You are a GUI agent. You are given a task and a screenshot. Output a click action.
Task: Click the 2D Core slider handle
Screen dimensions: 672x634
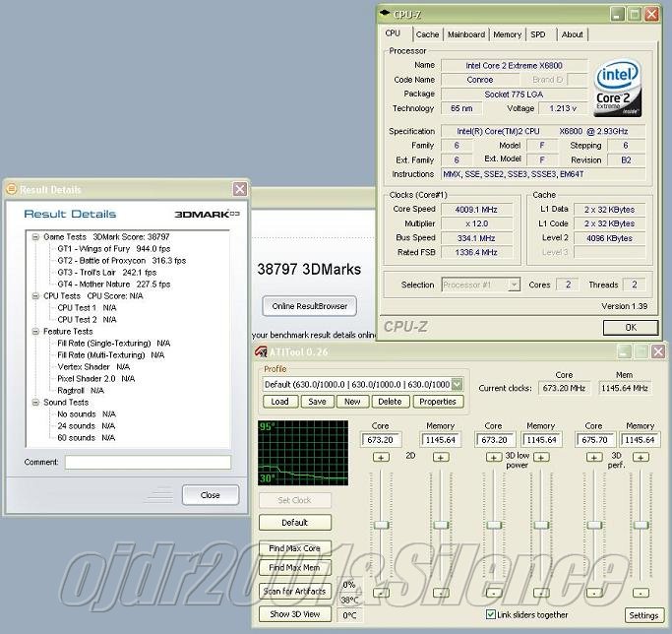[381, 525]
